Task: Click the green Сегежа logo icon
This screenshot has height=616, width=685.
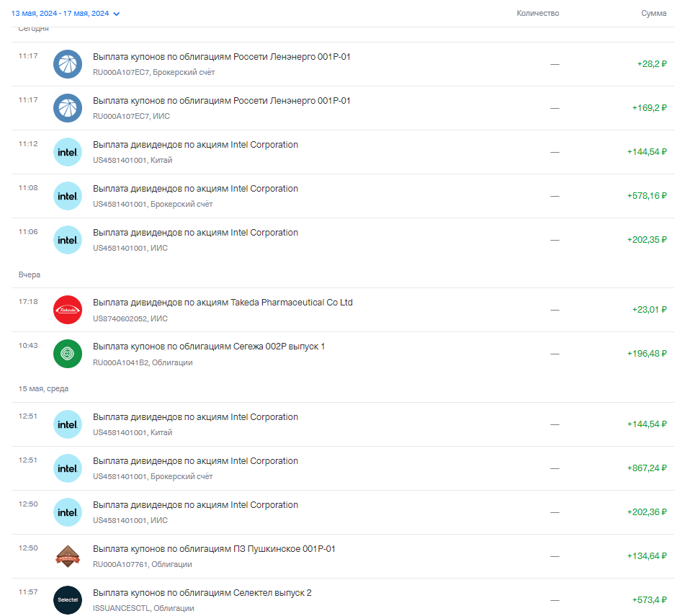Action: [68, 354]
